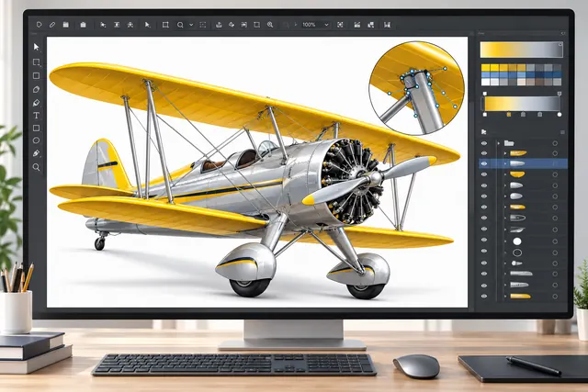Pick the first yellow swatch in the grid
The width and height of the screenshot is (588, 392).
click(486, 68)
